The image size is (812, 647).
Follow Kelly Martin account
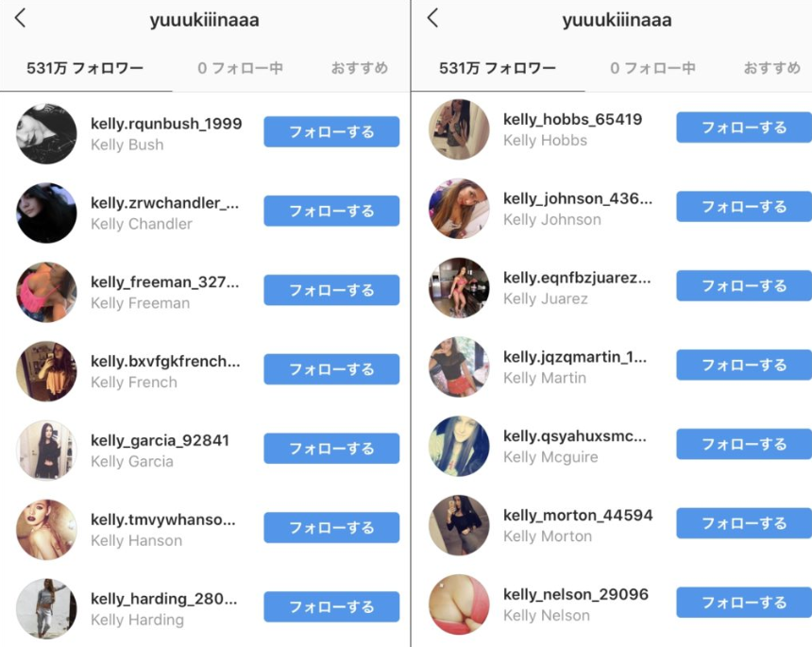(x=744, y=366)
